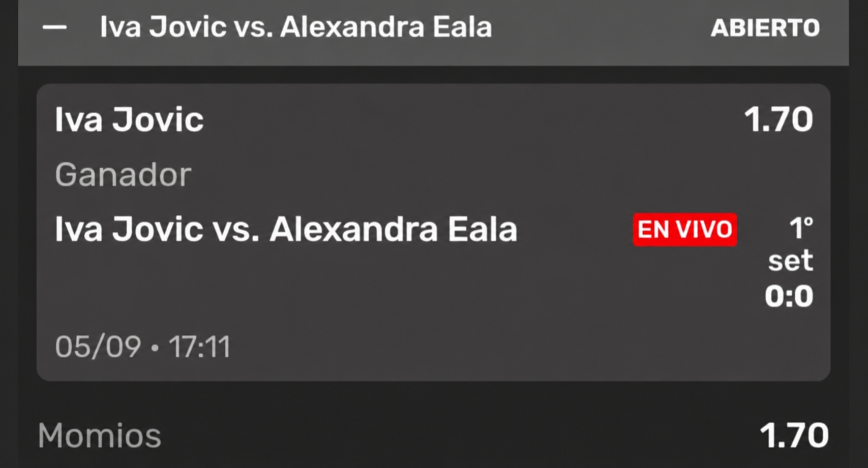Click the ABIERTO status label
Screen dimensions: 868x468
pyautogui.click(x=765, y=28)
